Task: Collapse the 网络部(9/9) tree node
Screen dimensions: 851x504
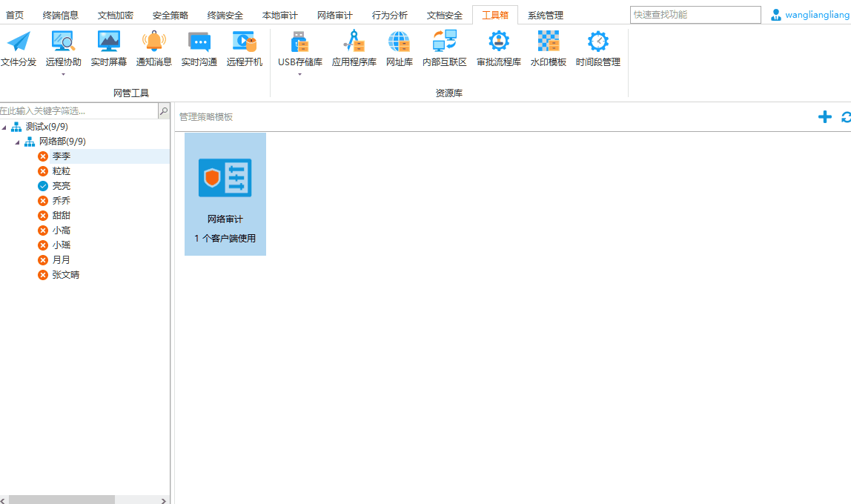Action: 17,142
